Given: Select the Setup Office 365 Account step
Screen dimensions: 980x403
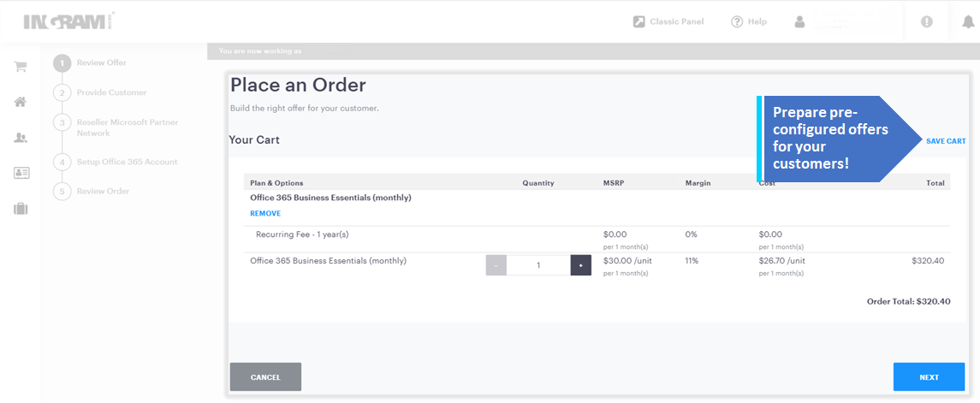Looking at the screenshot, I should coord(127,162).
